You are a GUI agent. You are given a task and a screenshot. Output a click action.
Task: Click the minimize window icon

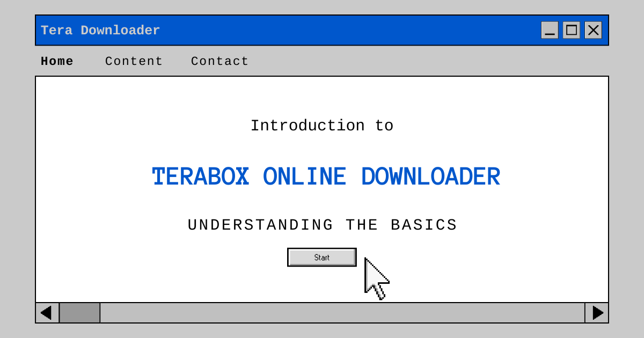[x=550, y=31]
